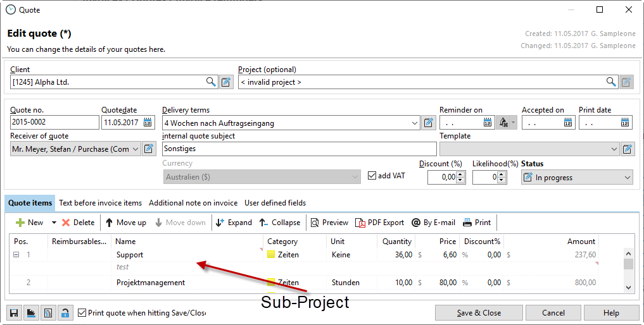Viewport: 644px width, 325px height.
Task: Open the User defined fields tab
Action: coord(275,203)
